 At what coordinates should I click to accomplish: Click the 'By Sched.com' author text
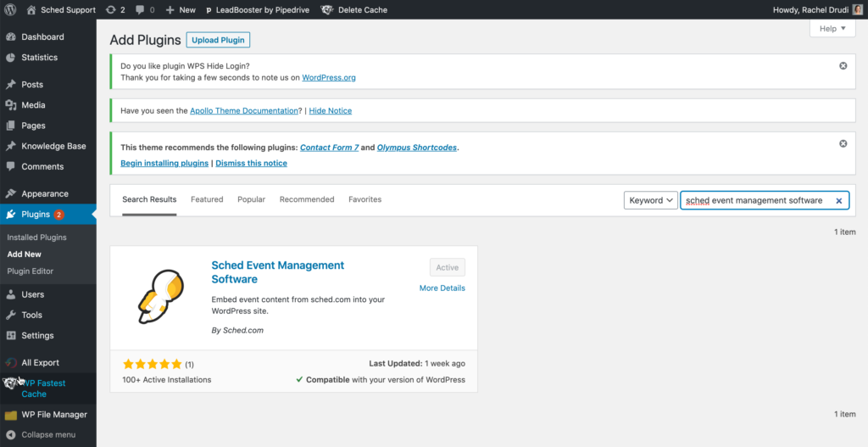237,330
